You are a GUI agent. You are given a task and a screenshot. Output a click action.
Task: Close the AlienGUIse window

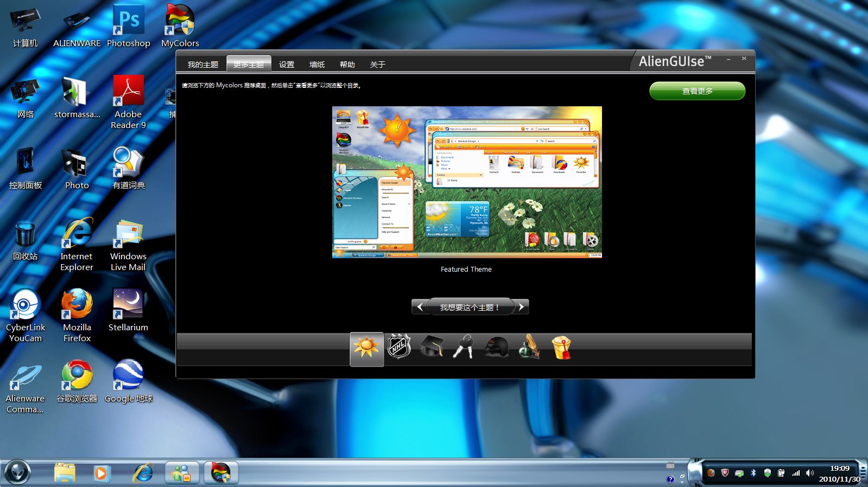pyautogui.click(x=744, y=59)
